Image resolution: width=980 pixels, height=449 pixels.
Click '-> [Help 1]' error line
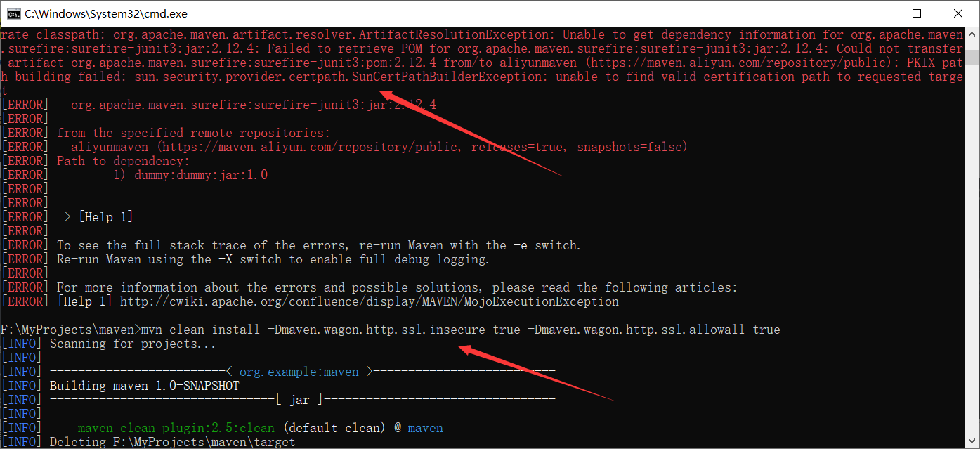click(x=95, y=217)
